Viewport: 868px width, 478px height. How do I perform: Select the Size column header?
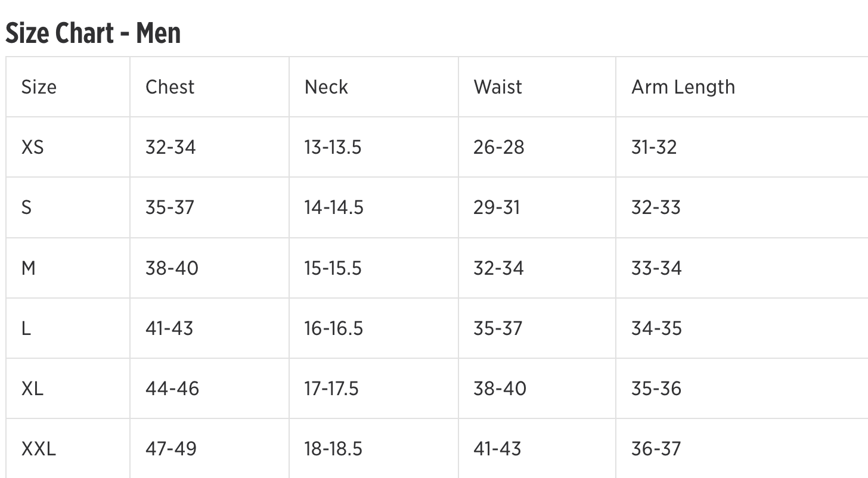[x=39, y=87]
